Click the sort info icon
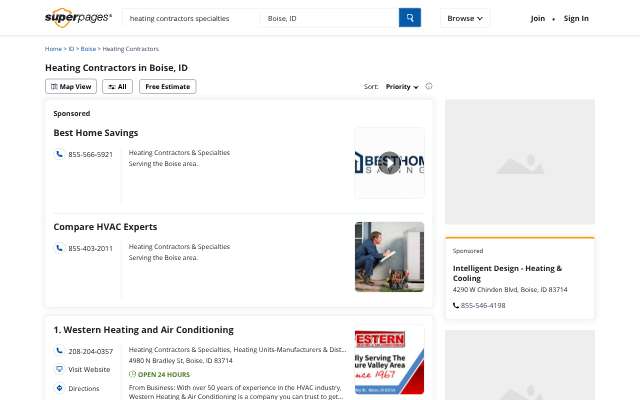Viewport: 640px width, 400px height. click(x=429, y=86)
